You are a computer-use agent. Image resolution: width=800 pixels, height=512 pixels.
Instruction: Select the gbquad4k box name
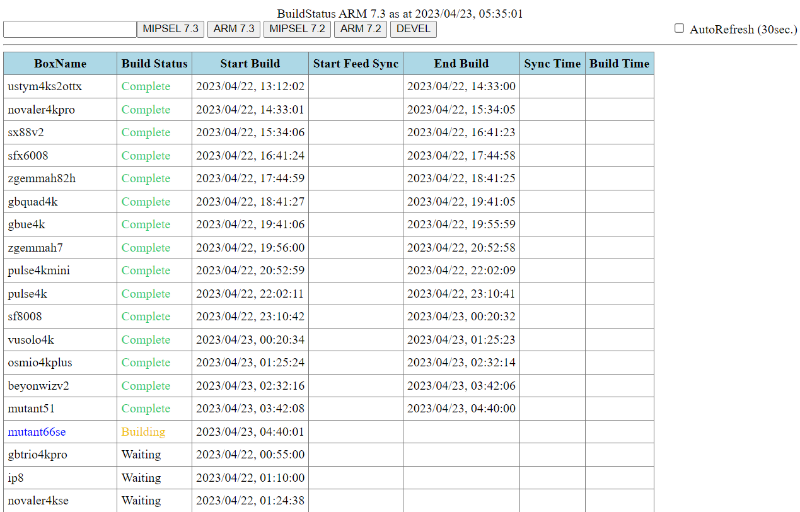(33, 202)
